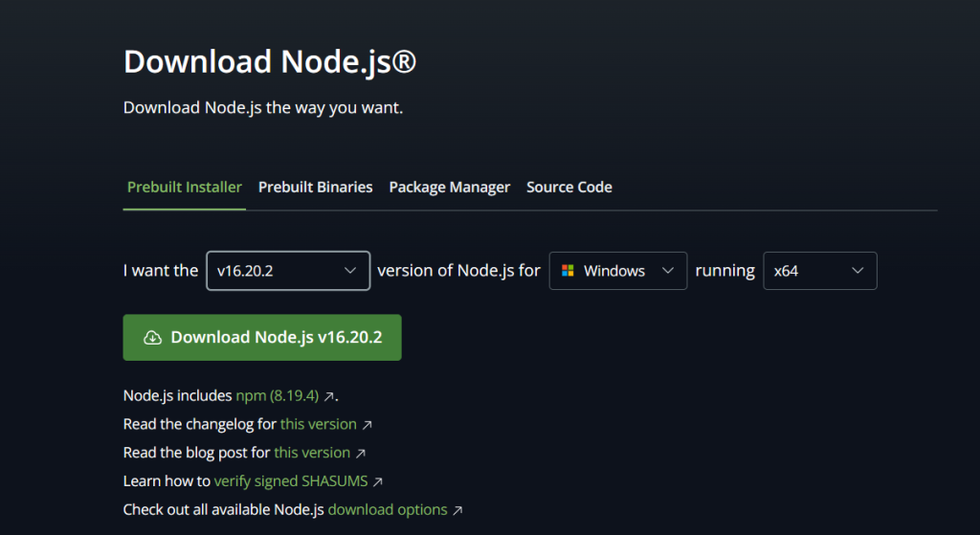Image resolution: width=980 pixels, height=535 pixels.
Task: Click the chevron in the x64 selector
Action: click(x=857, y=271)
